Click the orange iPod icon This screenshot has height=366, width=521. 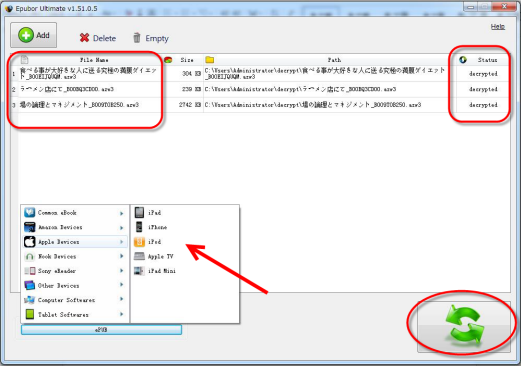click(139, 242)
